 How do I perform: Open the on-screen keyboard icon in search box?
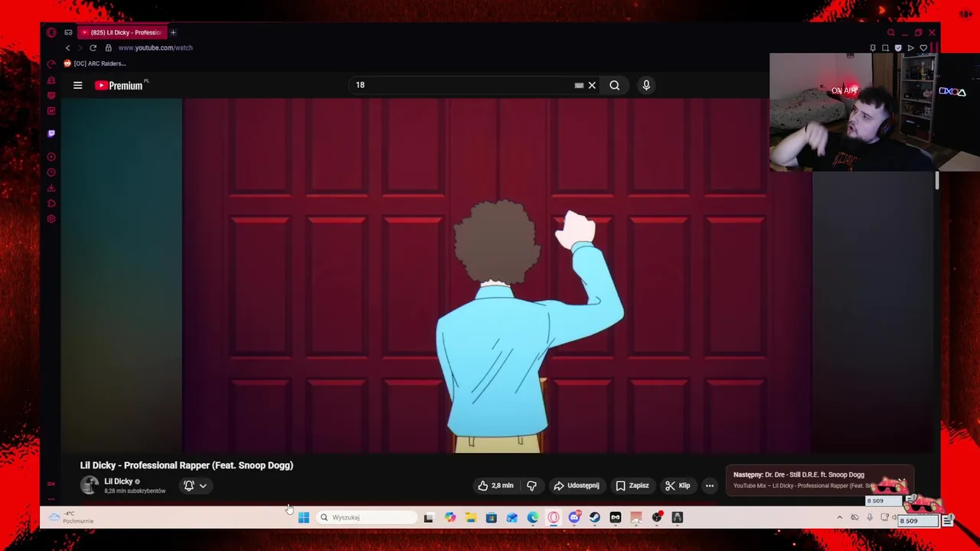579,86
